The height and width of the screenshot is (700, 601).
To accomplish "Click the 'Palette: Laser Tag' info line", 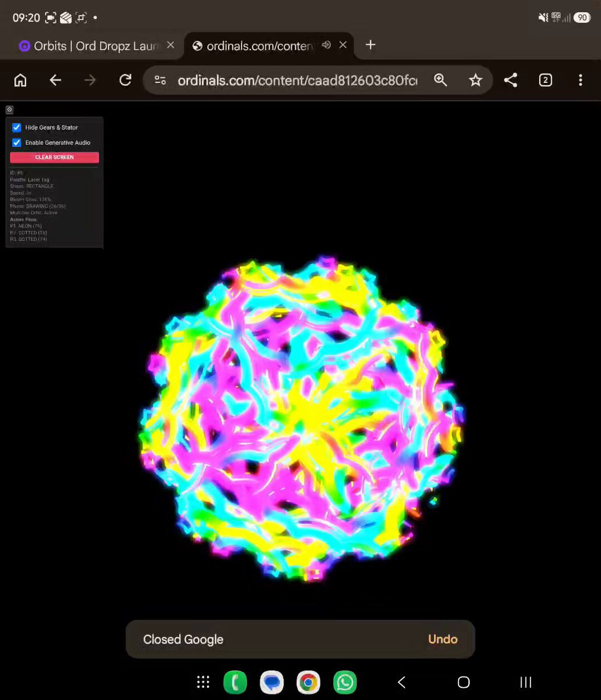I will [x=30, y=180].
